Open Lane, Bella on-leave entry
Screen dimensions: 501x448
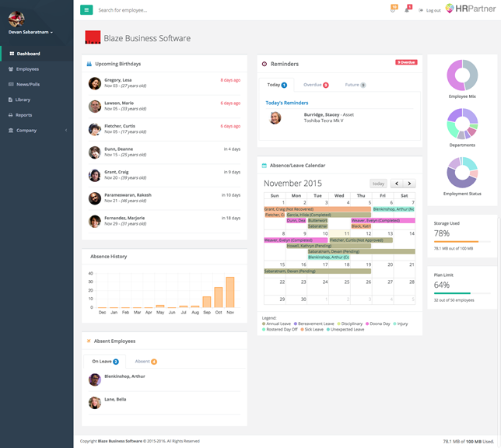164,403
